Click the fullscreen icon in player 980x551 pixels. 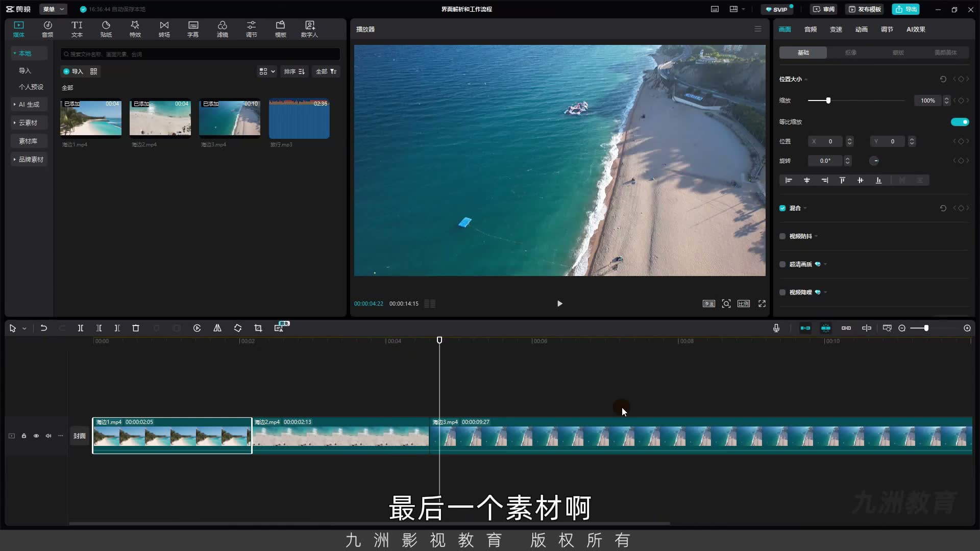click(x=762, y=304)
